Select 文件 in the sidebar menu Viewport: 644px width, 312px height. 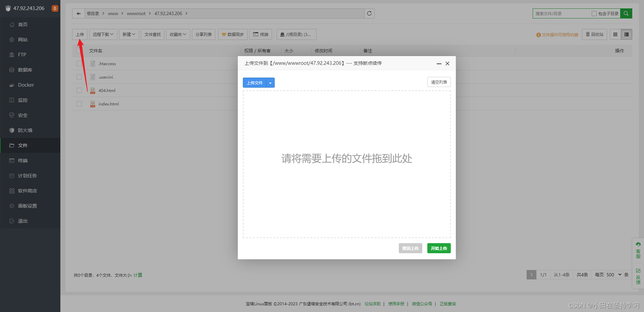click(30, 145)
